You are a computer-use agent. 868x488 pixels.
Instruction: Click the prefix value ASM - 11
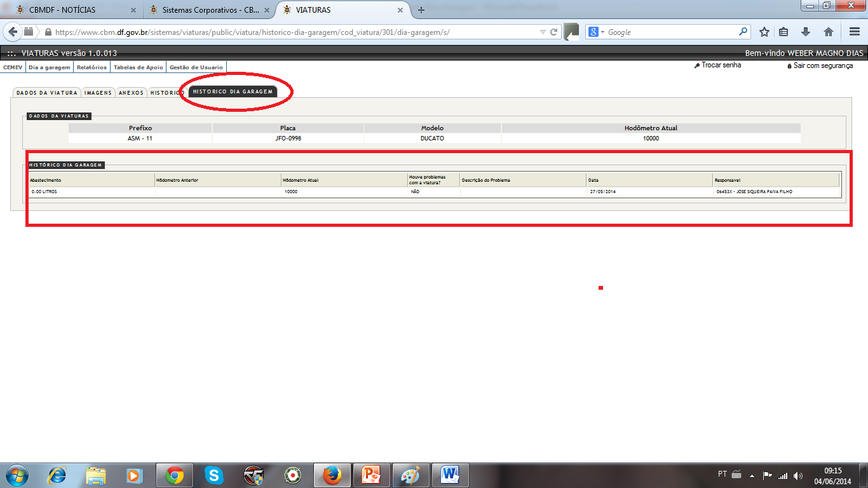[x=140, y=138]
